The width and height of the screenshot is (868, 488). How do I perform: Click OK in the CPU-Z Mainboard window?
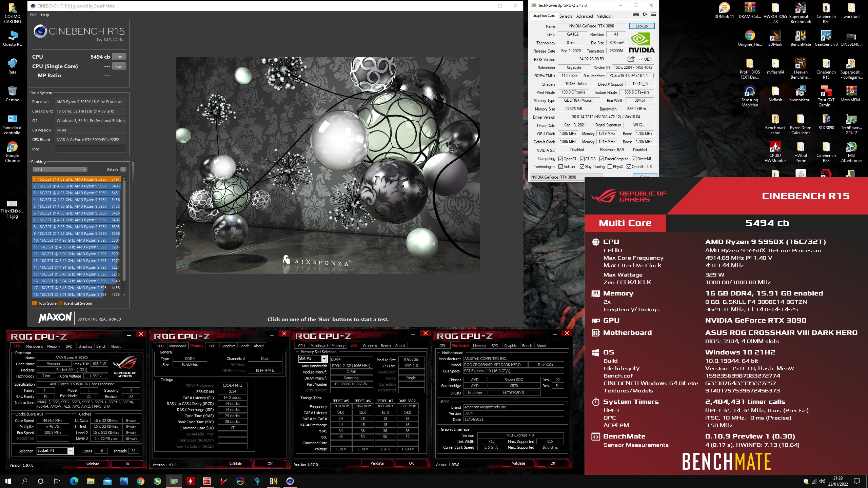pos(553,463)
